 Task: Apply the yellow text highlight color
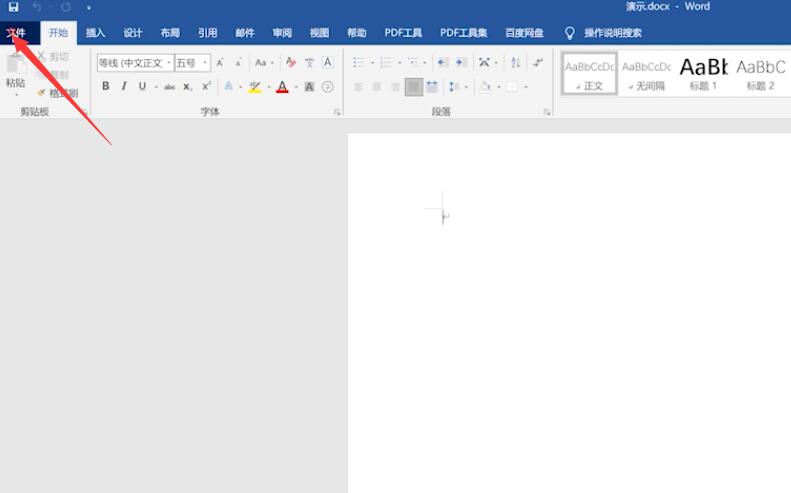click(x=255, y=87)
